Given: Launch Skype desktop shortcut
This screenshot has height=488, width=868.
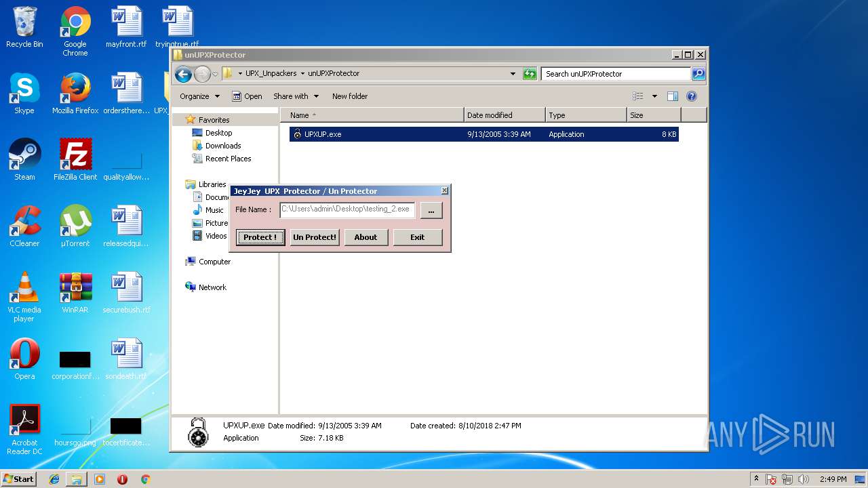Looking at the screenshot, I should tap(24, 94).
